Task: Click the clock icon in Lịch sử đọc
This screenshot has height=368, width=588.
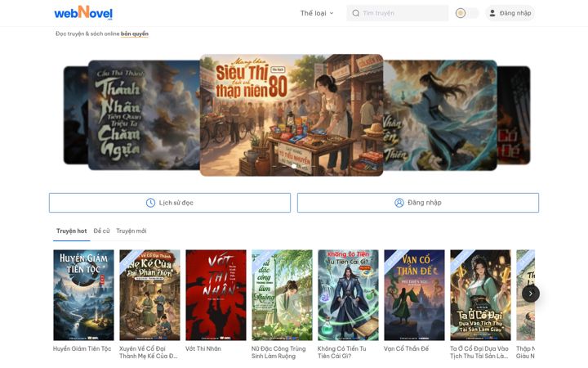Action: tap(150, 203)
